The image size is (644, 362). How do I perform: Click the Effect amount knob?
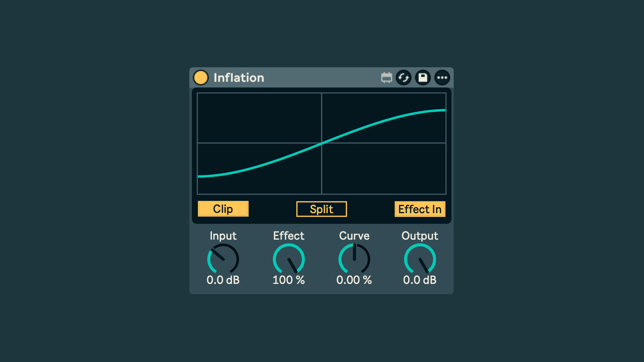288,259
